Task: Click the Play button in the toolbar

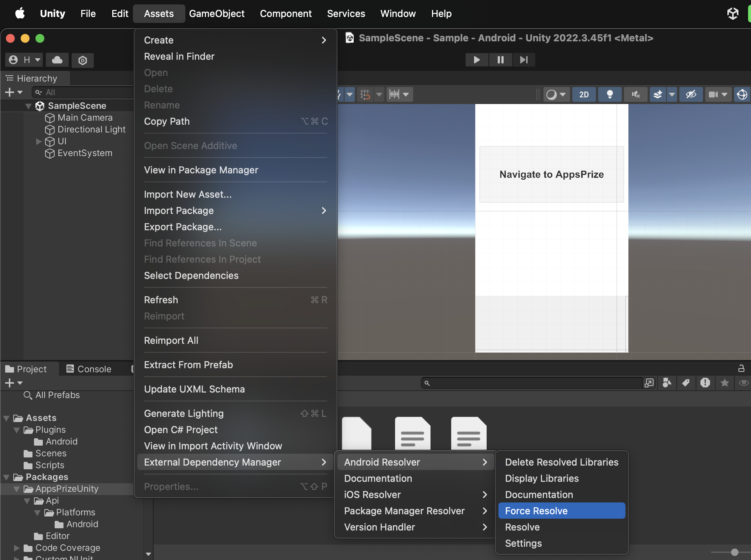Action: point(477,60)
